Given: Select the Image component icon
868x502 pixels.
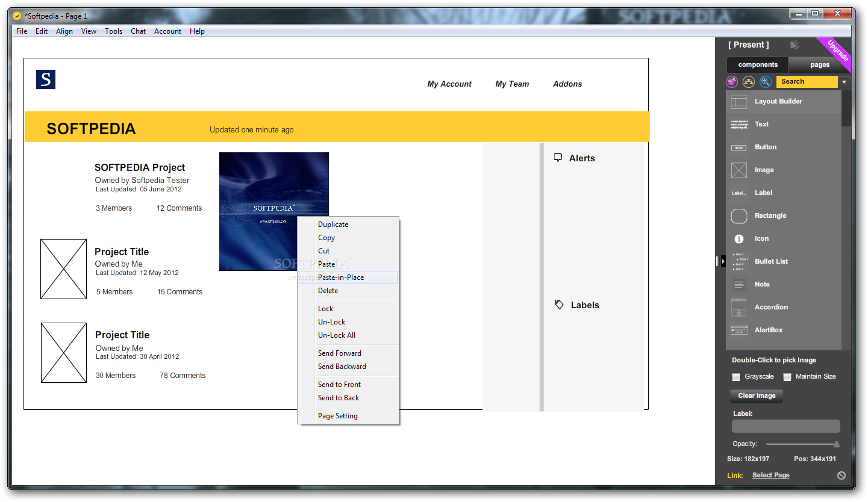Looking at the screenshot, I should (739, 170).
